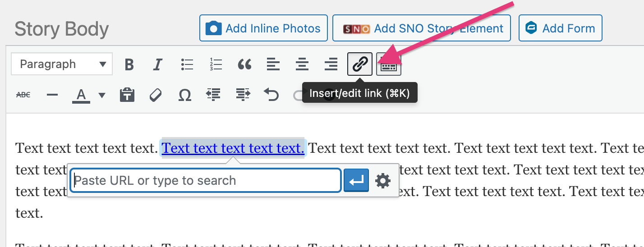Click the Add Form button
Image resolution: width=644 pixels, height=247 pixels.
(561, 28)
